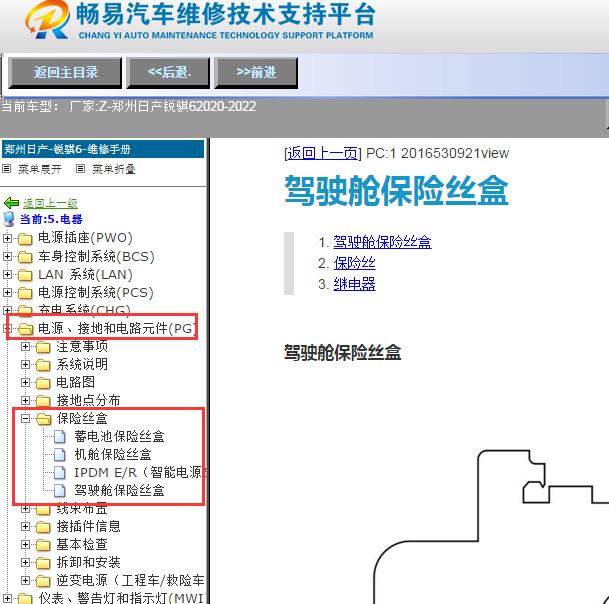Select the 菜单展开 text
This screenshot has width=609, height=604.
tap(40, 169)
